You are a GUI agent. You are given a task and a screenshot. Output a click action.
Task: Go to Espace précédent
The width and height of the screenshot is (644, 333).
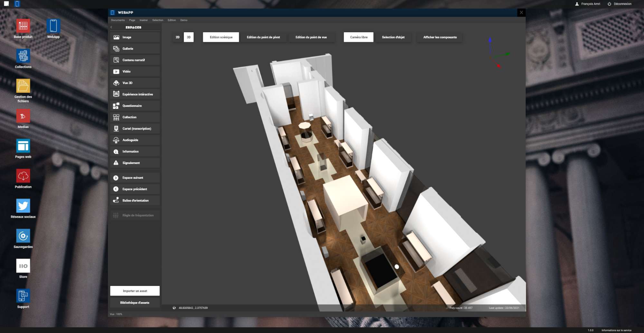pyautogui.click(x=135, y=189)
